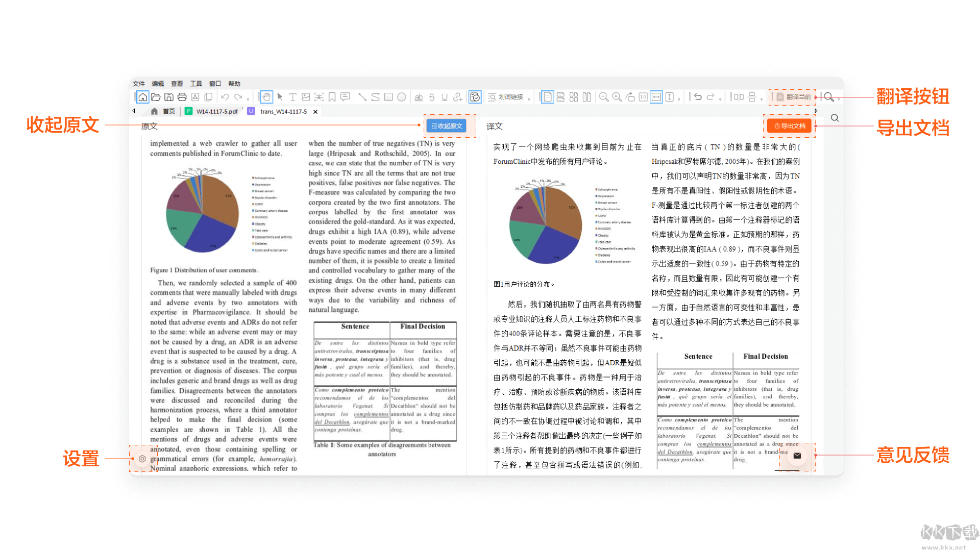The width and height of the screenshot is (980, 551).
Task: Click the zoom in magnifier icon
Action: (617, 97)
